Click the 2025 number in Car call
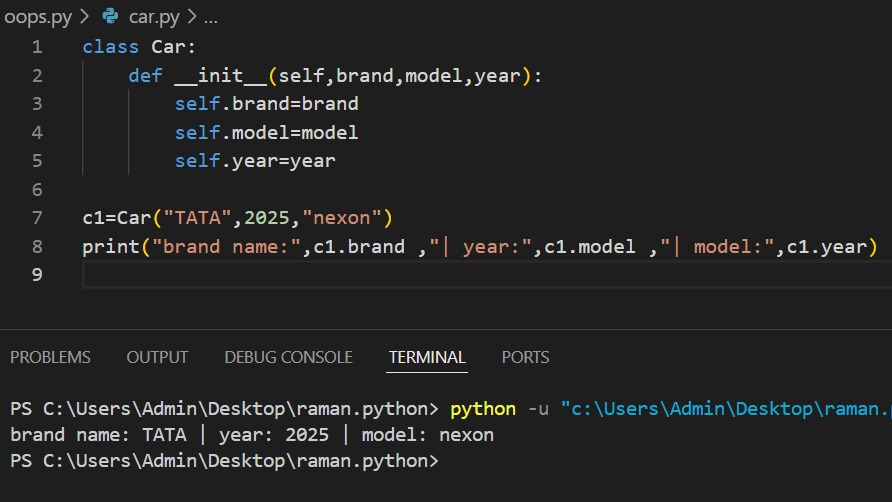The image size is (892, 502). click(x=267, y=218)
